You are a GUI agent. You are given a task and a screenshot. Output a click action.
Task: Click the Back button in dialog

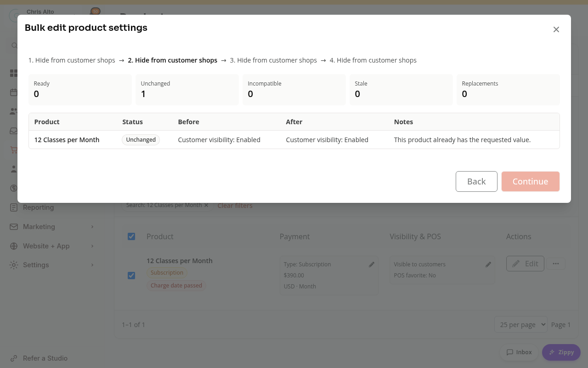[x=476, y=181]
